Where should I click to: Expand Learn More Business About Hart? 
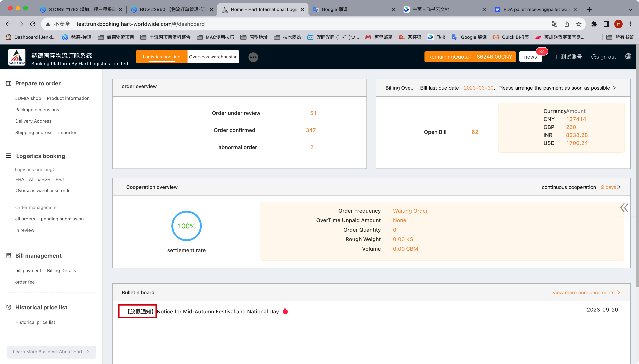(51, 352)
